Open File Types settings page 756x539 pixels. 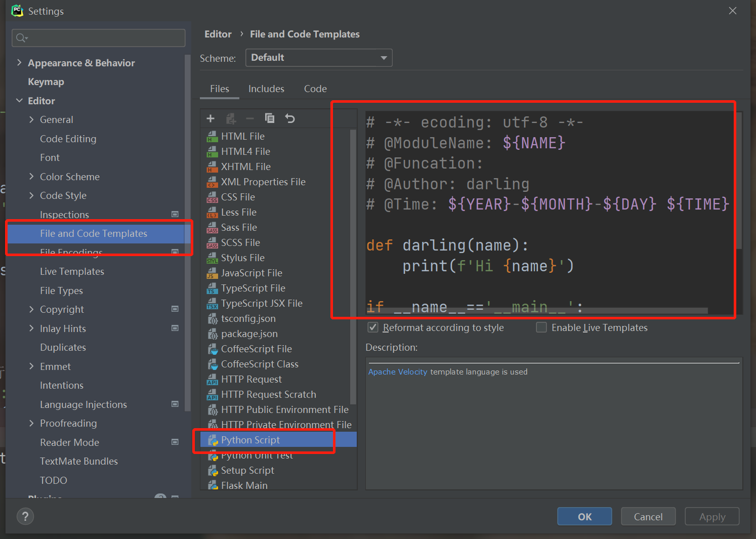[x=61, y=291]
